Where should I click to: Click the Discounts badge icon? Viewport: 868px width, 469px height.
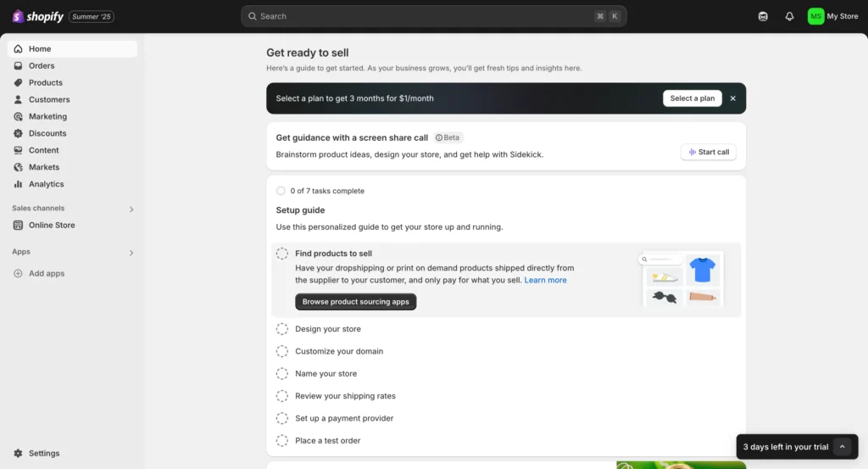[19, 133]
